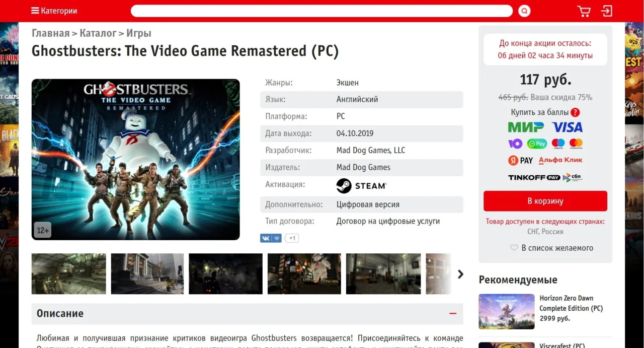644x348 pixels.
Task: Click the VISA payment logo
Action: tap(567, 127)
